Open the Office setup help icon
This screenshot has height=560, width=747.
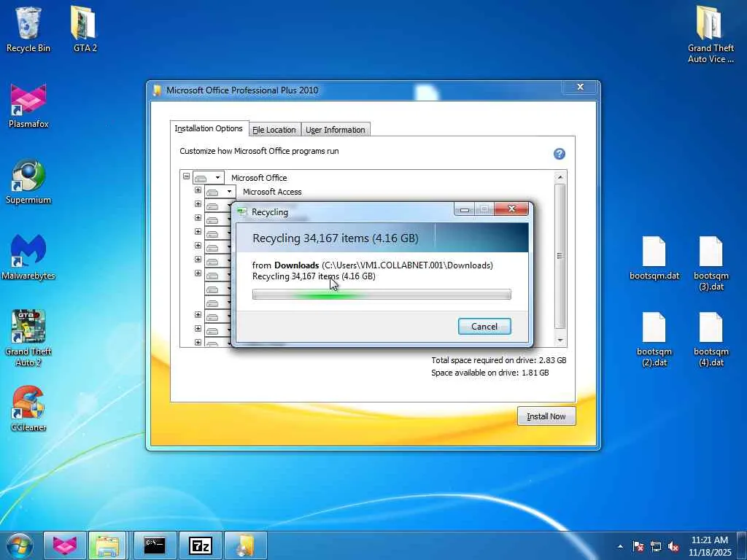(560, 154)
